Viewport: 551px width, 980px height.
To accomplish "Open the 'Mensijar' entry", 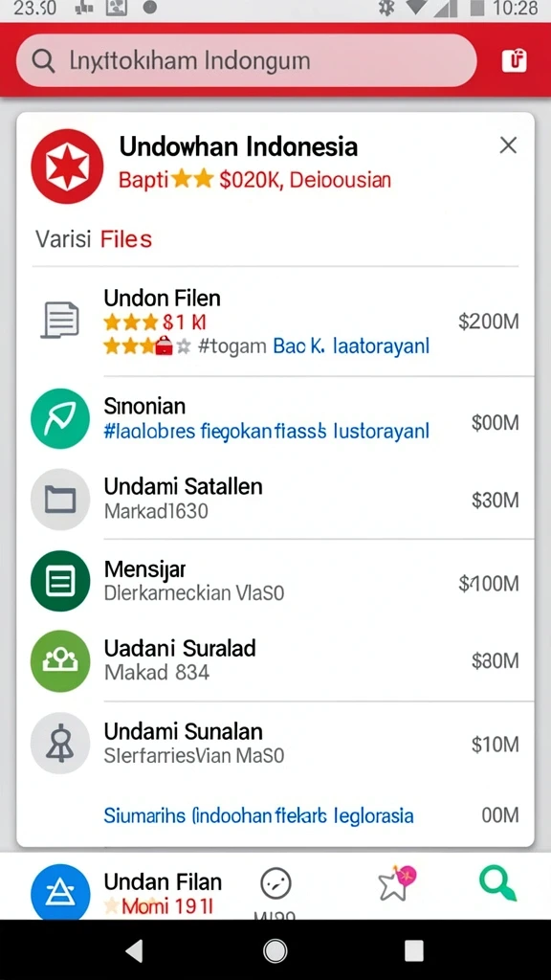I will (144, 568).
